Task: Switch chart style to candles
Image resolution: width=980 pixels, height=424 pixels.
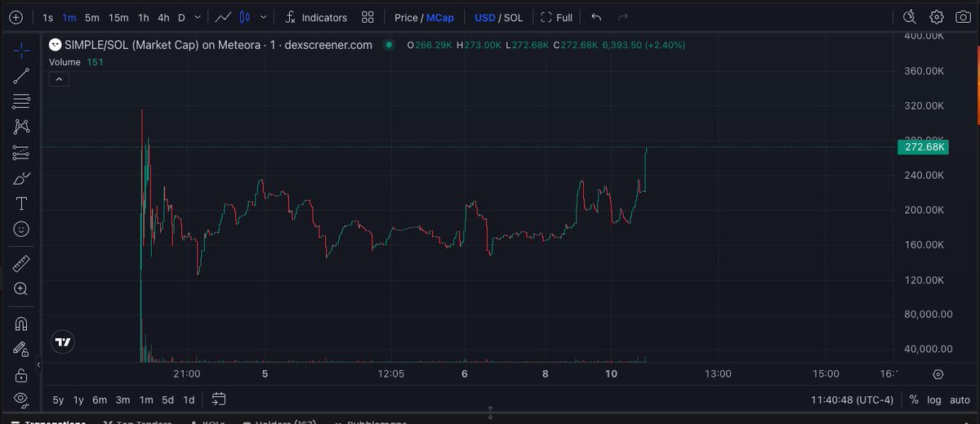Action: pyautogui.click(x=243, y=17)
